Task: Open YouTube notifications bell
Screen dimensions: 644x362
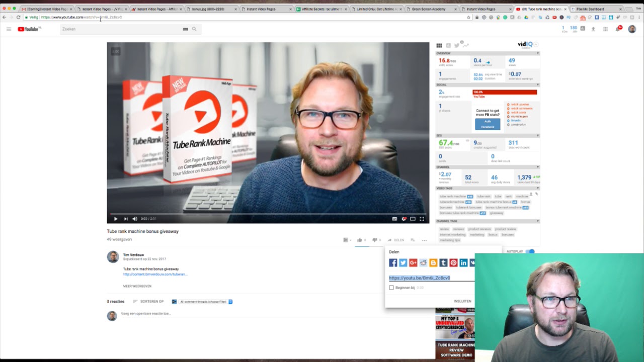Action: tap(618, 29)
